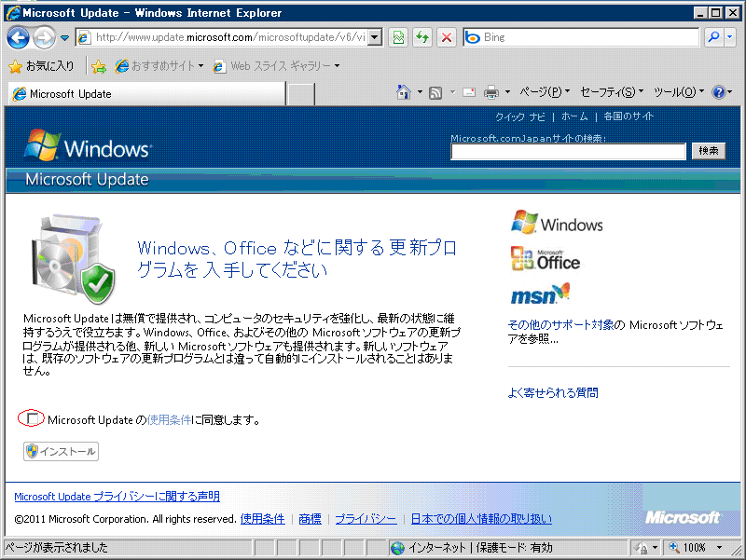
Task: Click the browser Forward arrow button
Action: pyautogui.click(x=44, y=37)
